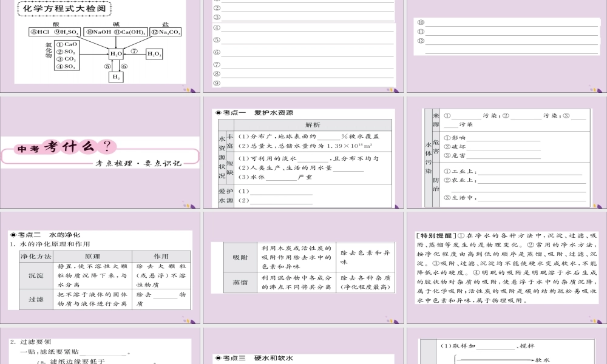Click ③生活中 in the 防治 section
Image resolution: width=607 pixels, height=364 pixels.
click(460, 198)
